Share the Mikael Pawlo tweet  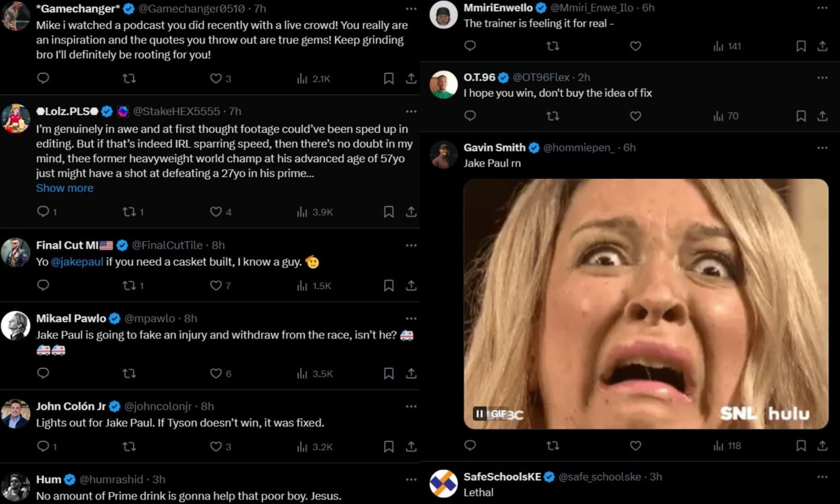tap(411, 373)
